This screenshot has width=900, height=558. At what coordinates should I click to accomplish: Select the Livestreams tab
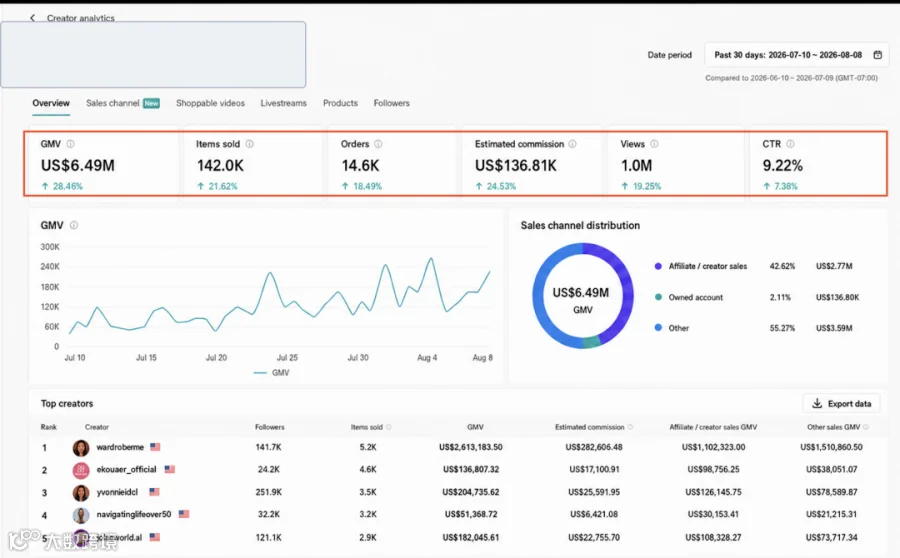coord(284,103)
